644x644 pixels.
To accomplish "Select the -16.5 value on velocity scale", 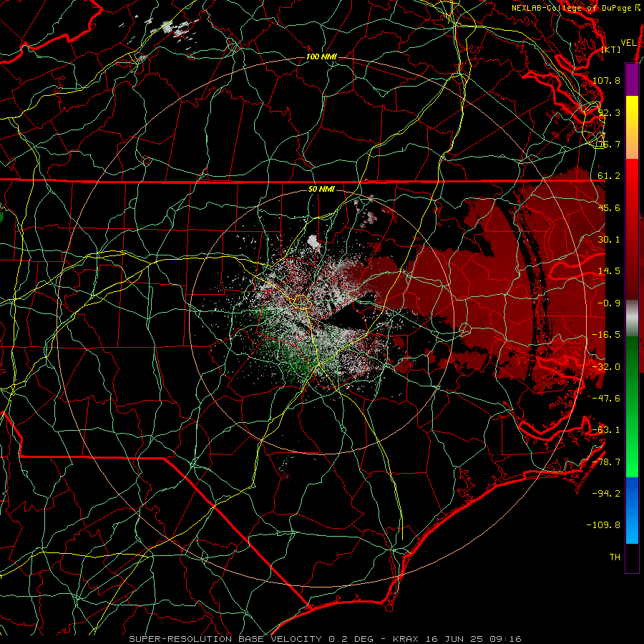I will coord(606,335).
